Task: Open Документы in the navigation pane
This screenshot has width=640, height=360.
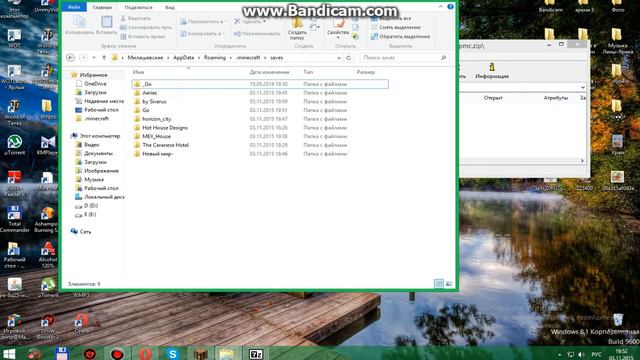Action: [98, 153]
